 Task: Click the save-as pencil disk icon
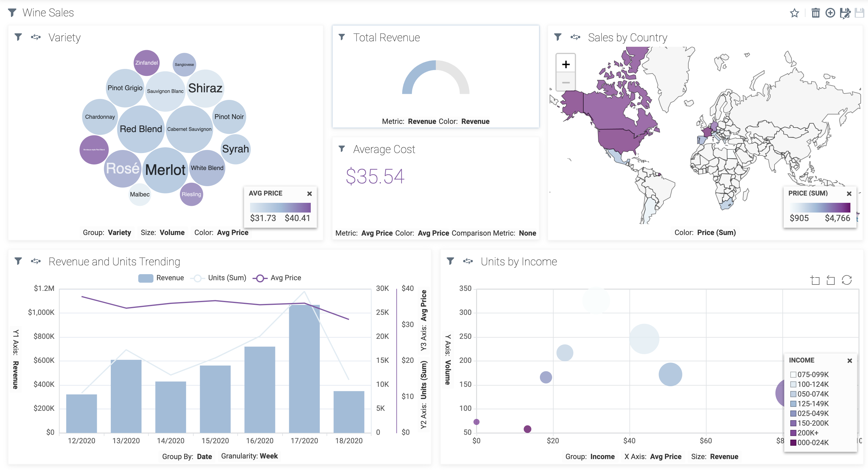click(x=845, y=13)
